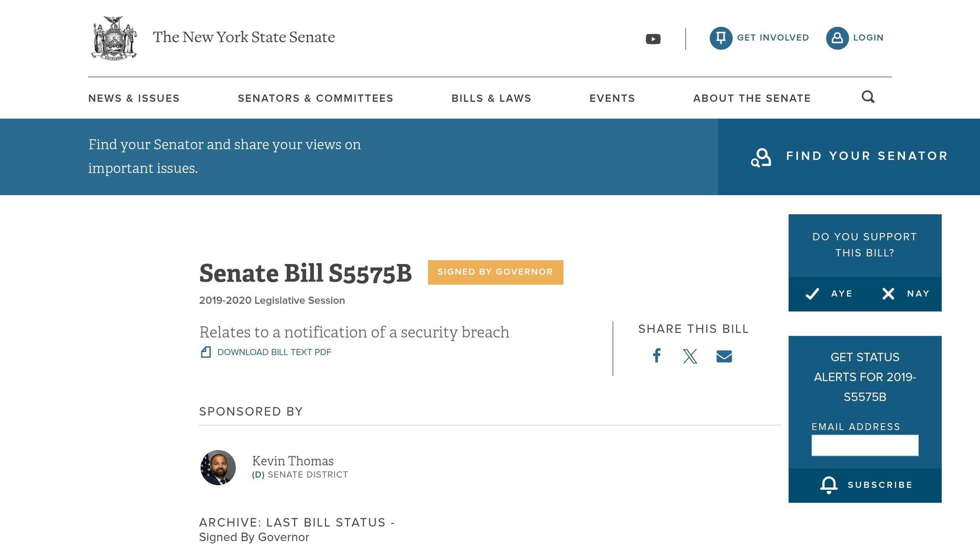Click the Find Your Senator person icon
980x551 pixels.
click(761, 157)
